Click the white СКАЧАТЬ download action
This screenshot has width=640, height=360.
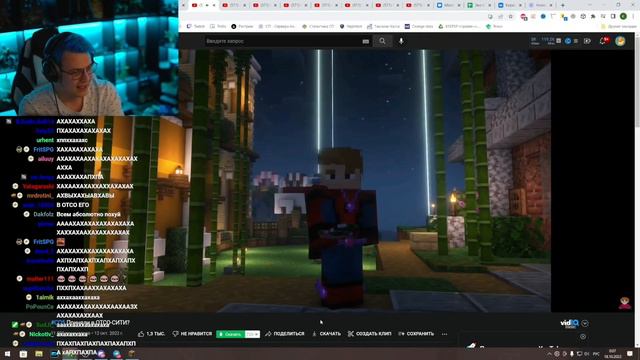326,334
